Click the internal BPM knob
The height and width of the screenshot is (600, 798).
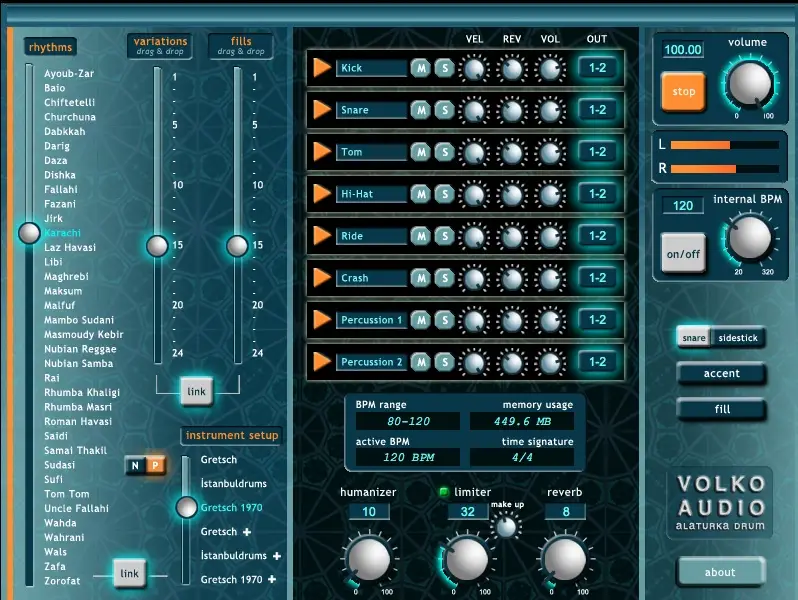point(750,238)
